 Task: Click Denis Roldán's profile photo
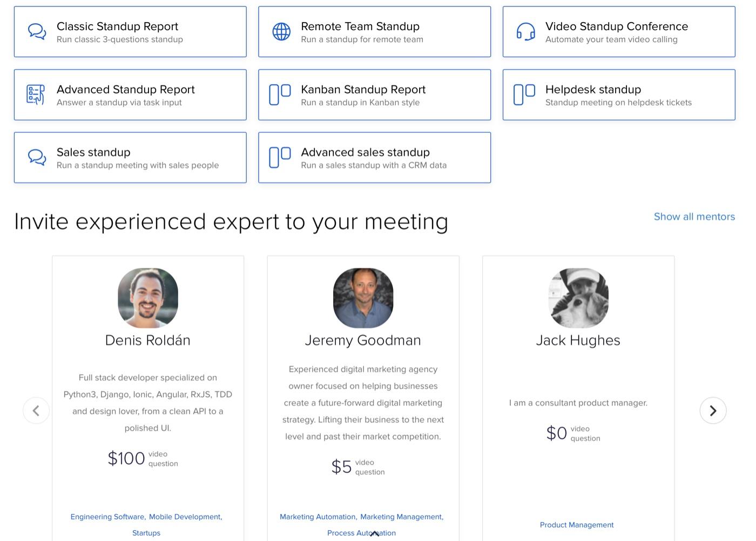tap(148, 298)
